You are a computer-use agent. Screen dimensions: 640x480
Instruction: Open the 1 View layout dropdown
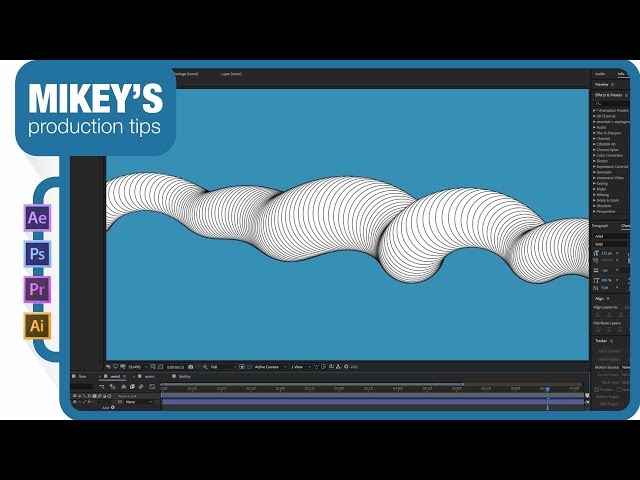tap(300, 367)
